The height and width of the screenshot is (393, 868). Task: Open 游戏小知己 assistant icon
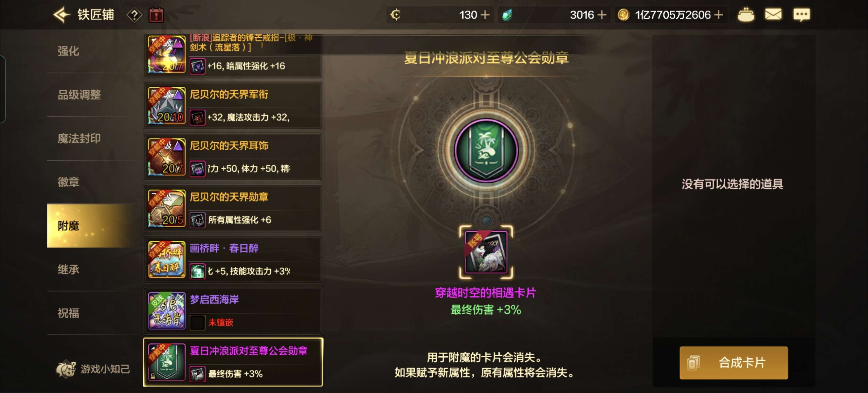click(x=92, y=369)
